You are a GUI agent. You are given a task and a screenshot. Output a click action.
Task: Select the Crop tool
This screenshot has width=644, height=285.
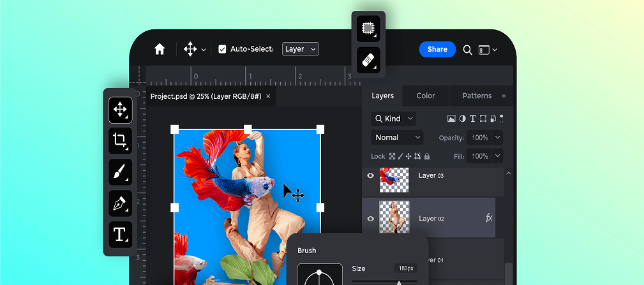point(120,140)
